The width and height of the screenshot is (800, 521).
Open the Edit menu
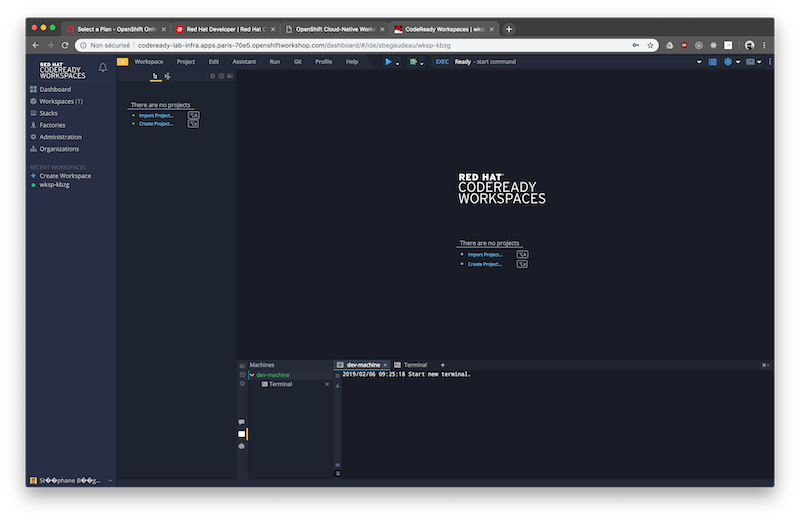click(x=214, y=62)
